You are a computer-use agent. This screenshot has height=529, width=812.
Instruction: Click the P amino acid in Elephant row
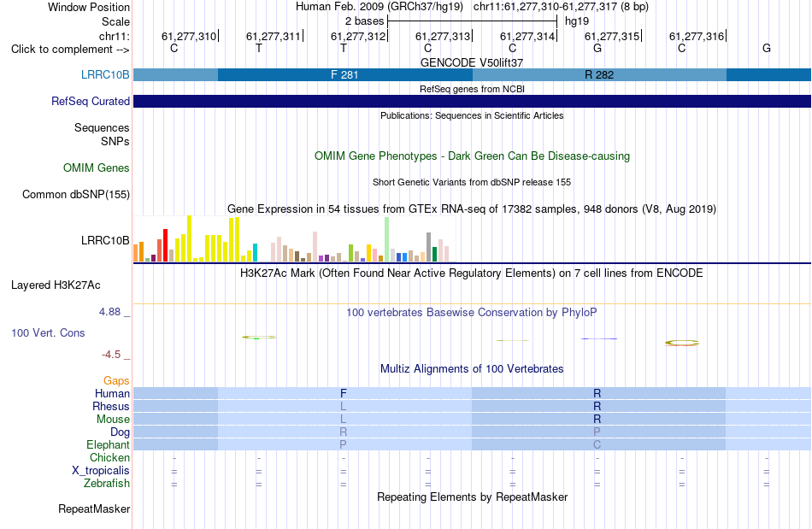coord(343,444)
